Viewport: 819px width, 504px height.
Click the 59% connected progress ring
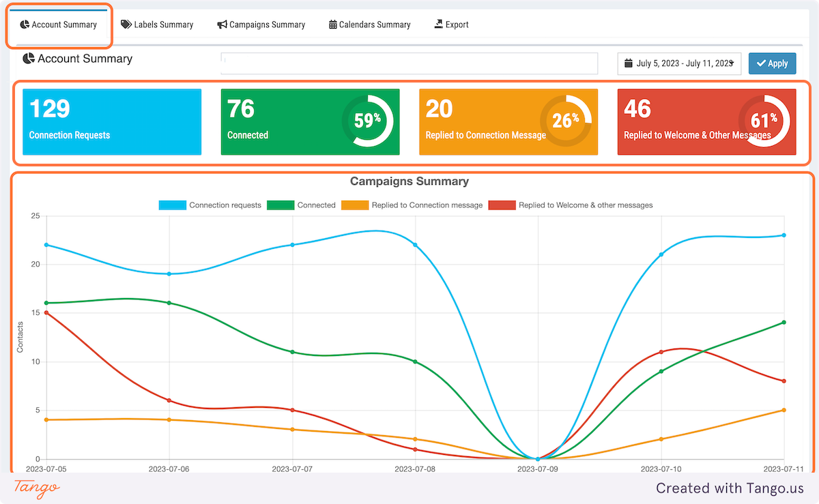(x=368, y=121)
